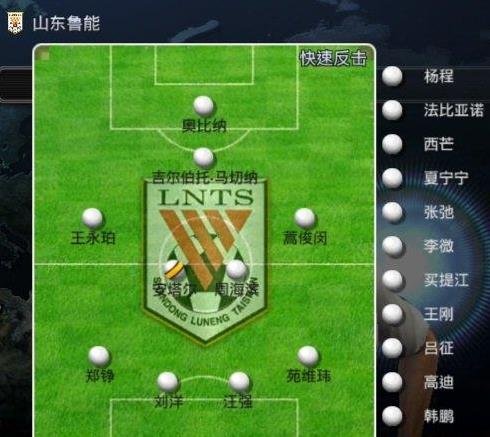The image size is (490, 437).
Task: Click the 山东鲁能 team name
Action: coord(66,24)
